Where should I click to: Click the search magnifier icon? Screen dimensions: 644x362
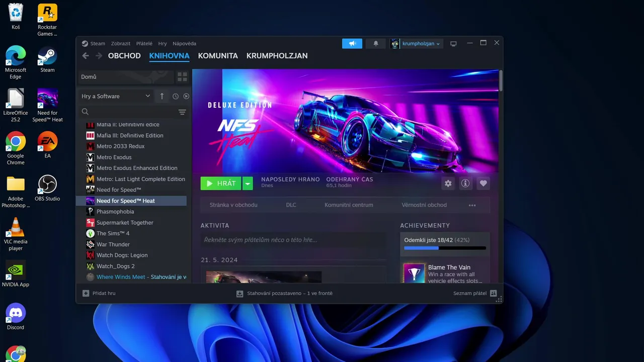85,112
